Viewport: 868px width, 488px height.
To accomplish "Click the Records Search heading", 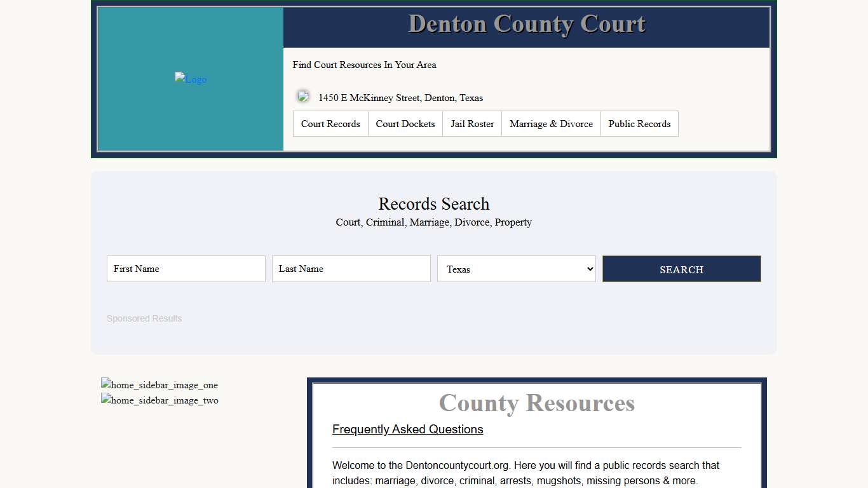I will pos(433,204).
